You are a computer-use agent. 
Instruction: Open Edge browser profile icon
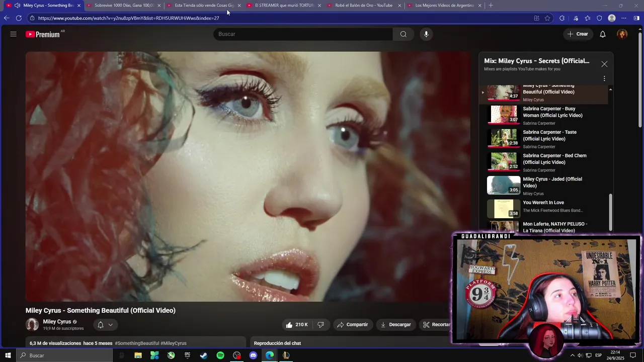pyautogui.click(x=612, y=18)
